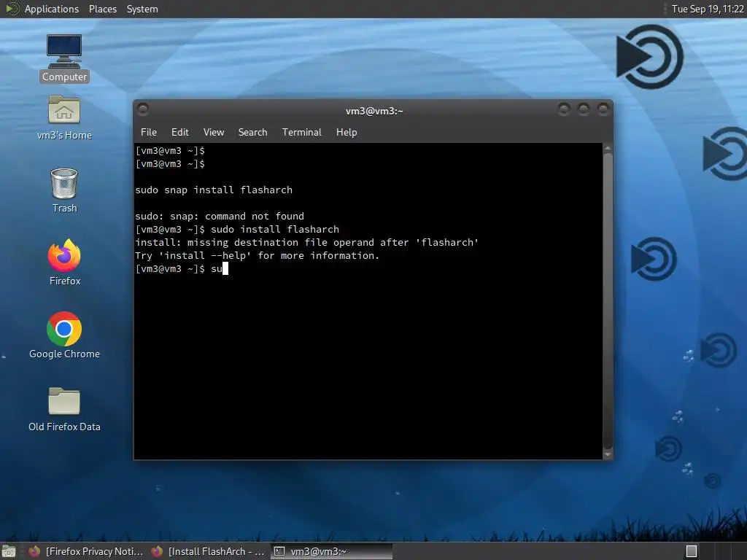Select the Trash desktop icon
747x560 pixels.
click(x=64, y=190)
